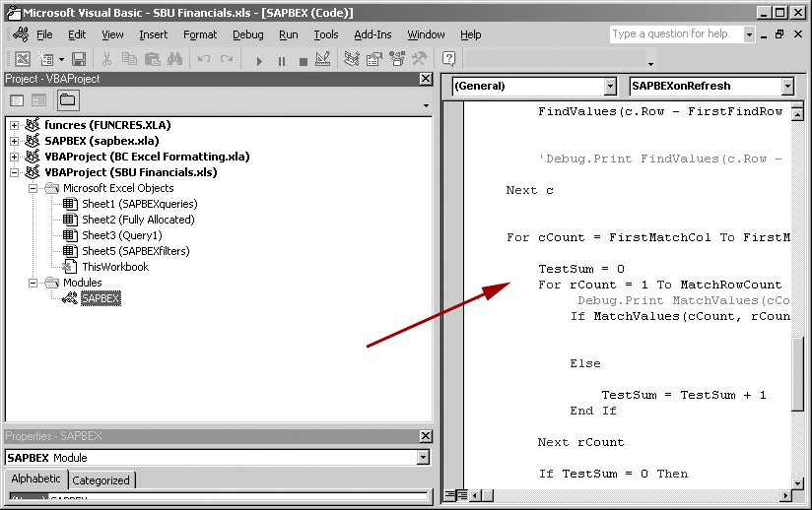Click the Reset stop icon

[304, 61]
